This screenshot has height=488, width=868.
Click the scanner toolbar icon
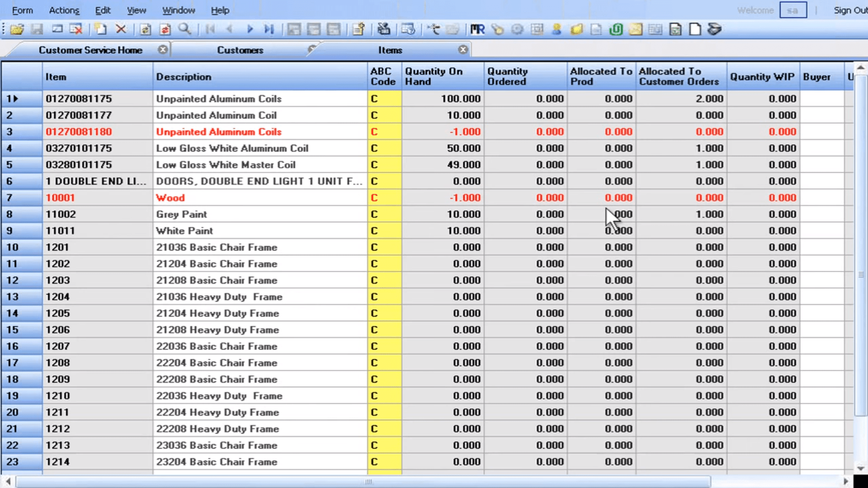(715, 30)
